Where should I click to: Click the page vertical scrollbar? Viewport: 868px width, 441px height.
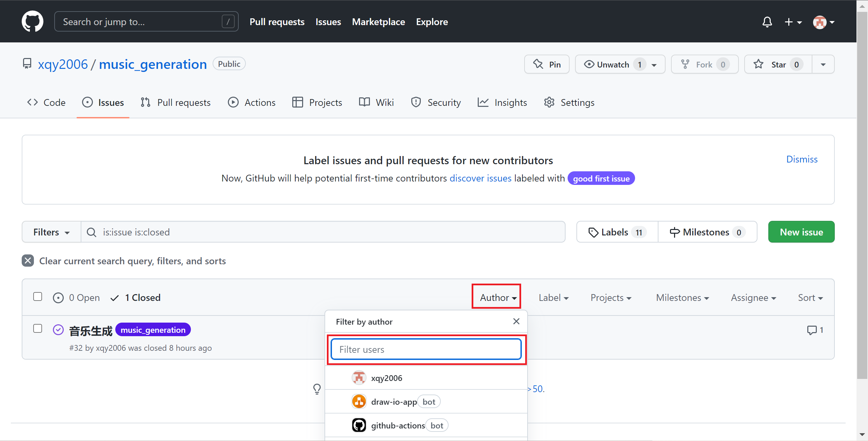pyautogui.click(x=862, y=195)
